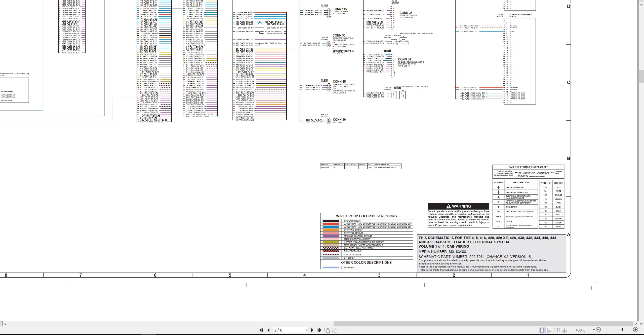Click the TRANSMISSION NEUTRALISER SWITCH label
Image resolution: width=644 pixels, height=335 pixels.
(x=413, y=33)
